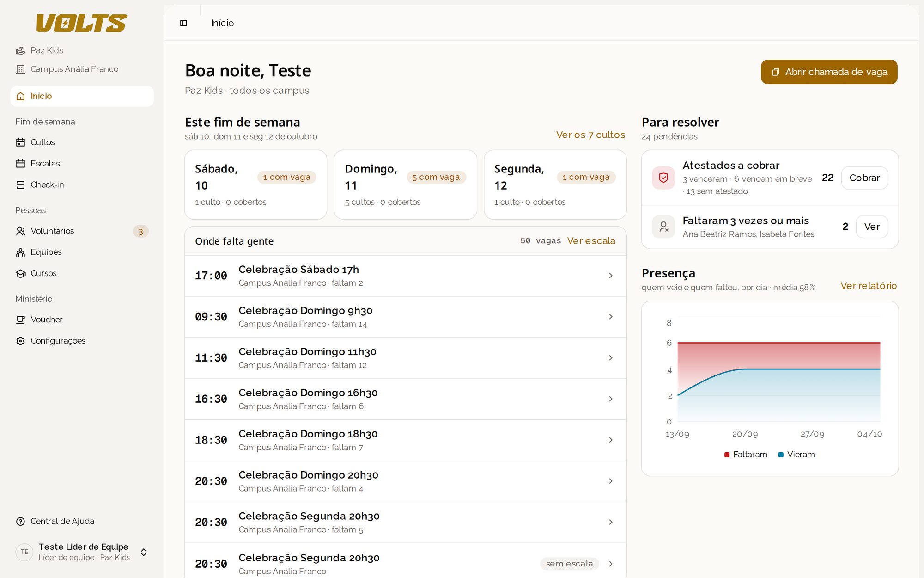Image resolution: width=924 pixels, height=578 pixels.
Task: Select the Celebração Domingo 20h30 row
Action: (x=405, y=481)
